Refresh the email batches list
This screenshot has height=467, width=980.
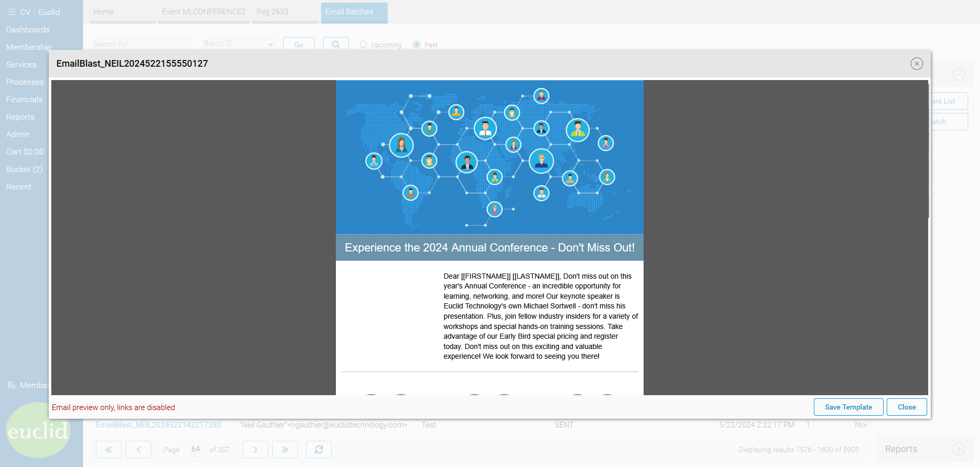point(319,450)
